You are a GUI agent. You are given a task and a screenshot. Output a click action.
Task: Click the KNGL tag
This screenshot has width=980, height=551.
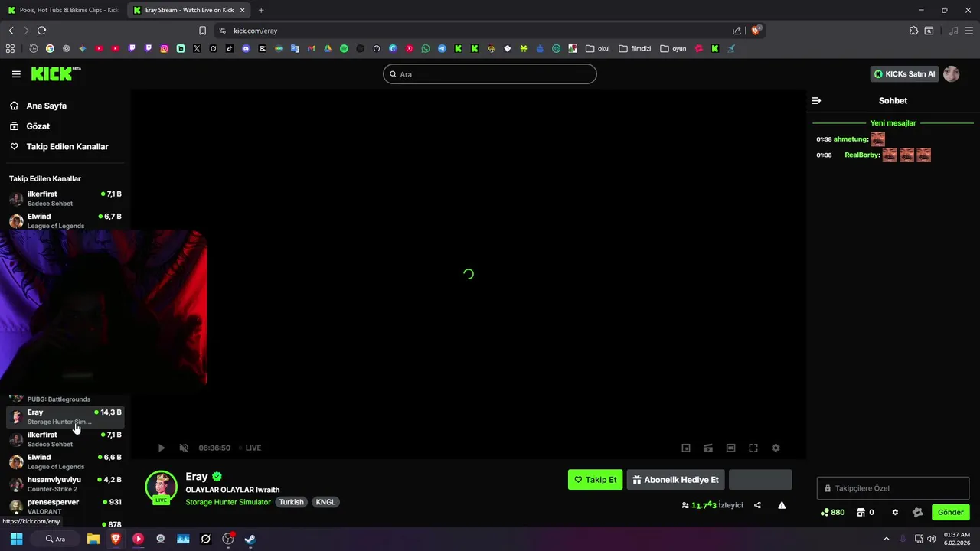[325, 502]
